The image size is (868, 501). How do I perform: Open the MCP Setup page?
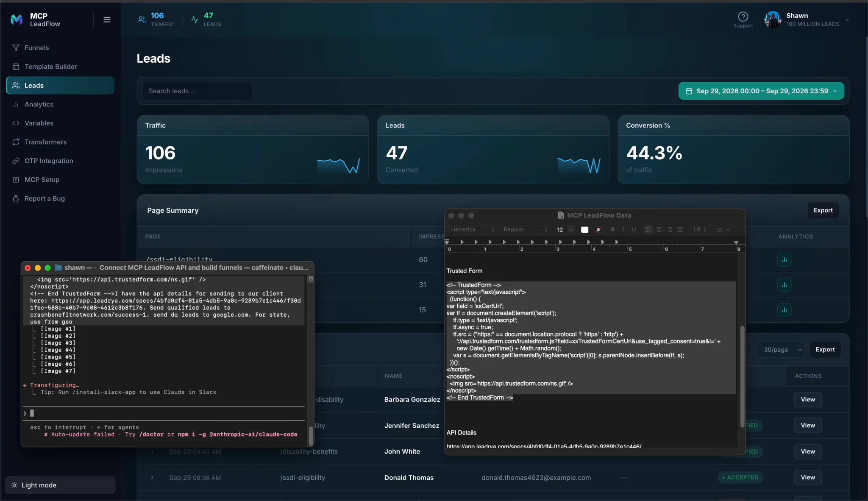pos(60,180)
